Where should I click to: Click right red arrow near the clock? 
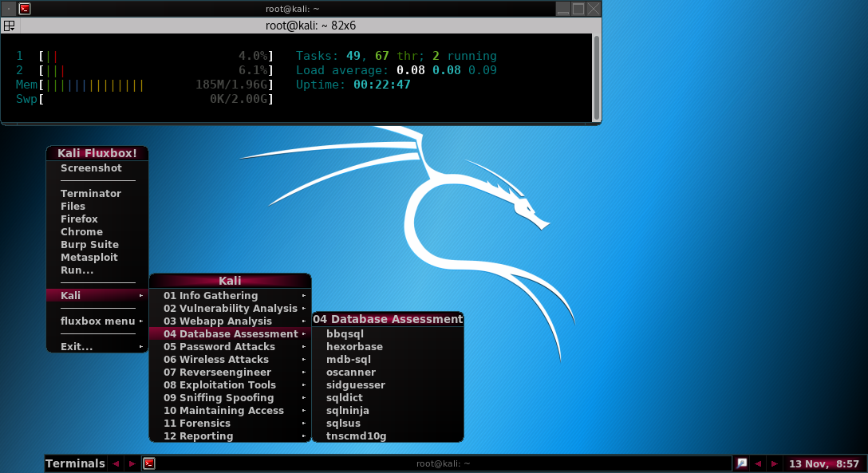point(775,463)
